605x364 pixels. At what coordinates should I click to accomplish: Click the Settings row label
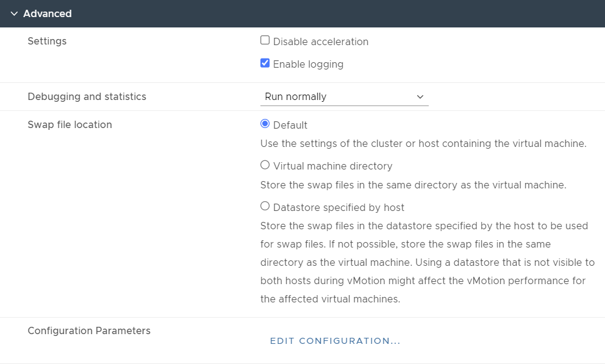[x=47, y=41]
